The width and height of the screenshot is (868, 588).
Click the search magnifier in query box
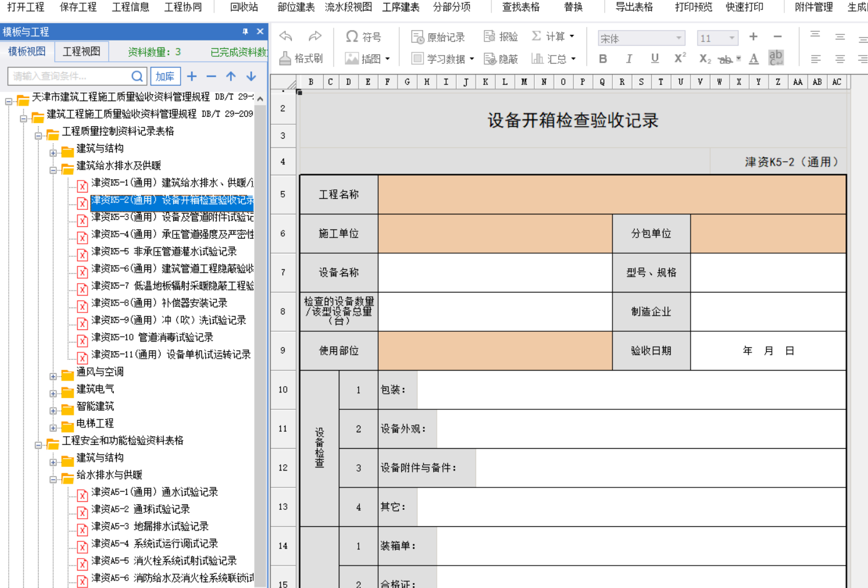click(x=137, y=76)
